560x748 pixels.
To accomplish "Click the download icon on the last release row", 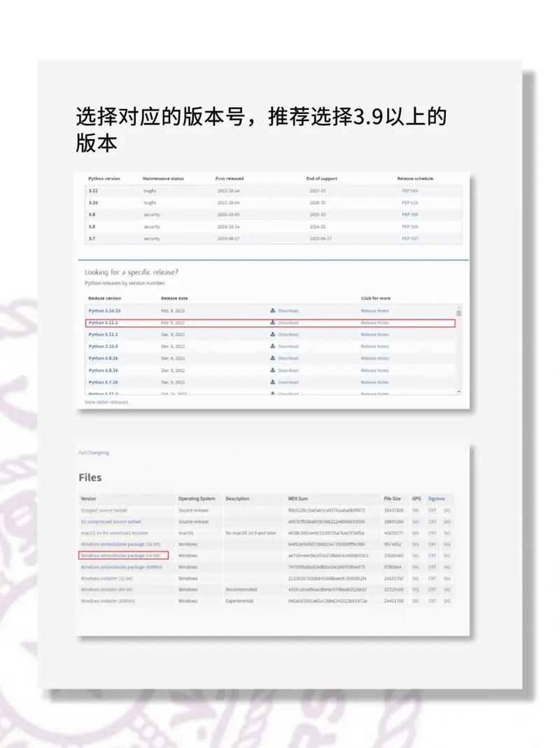I will coord(273,393).
